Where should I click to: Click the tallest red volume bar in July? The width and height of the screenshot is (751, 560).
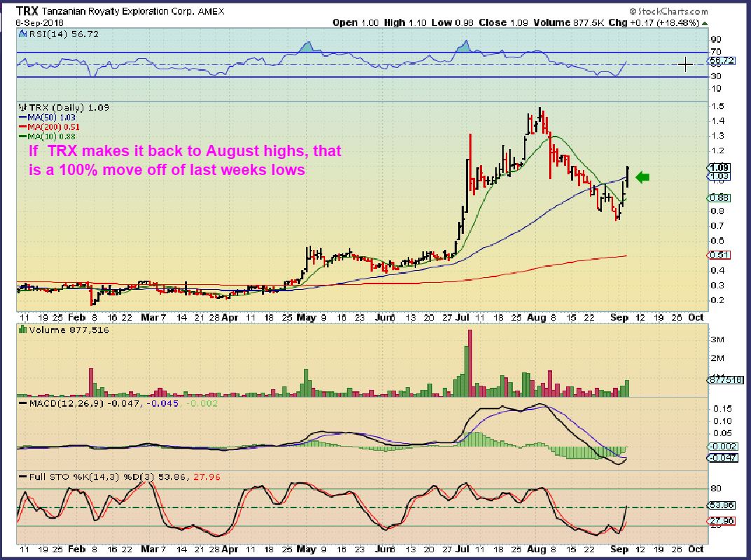point(470,363)
